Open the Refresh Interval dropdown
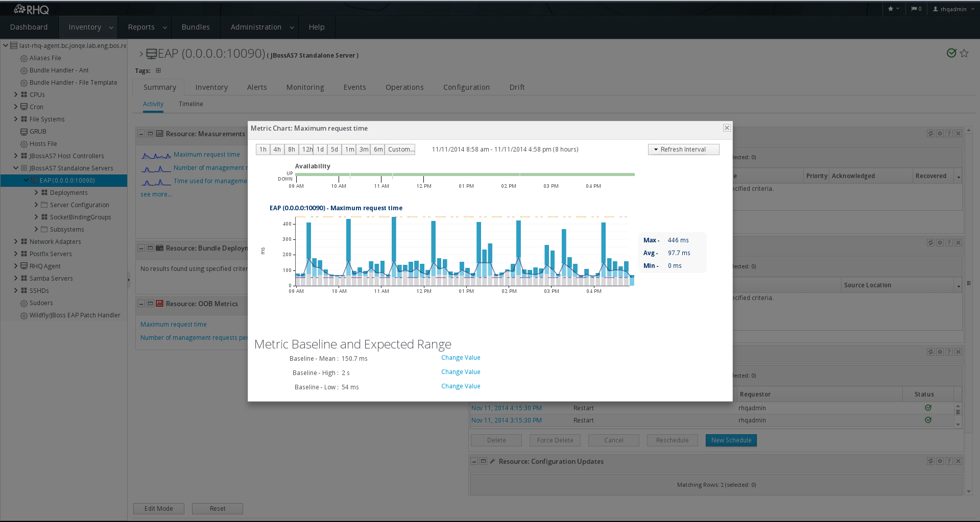This screenshot has width=980, height=522. [x=683, y=150]
